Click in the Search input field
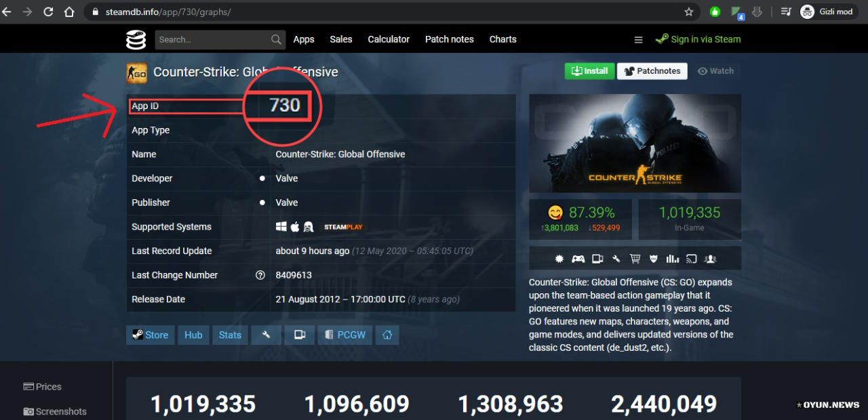Screen dimensions: 868x420 [x=219, y=39]
